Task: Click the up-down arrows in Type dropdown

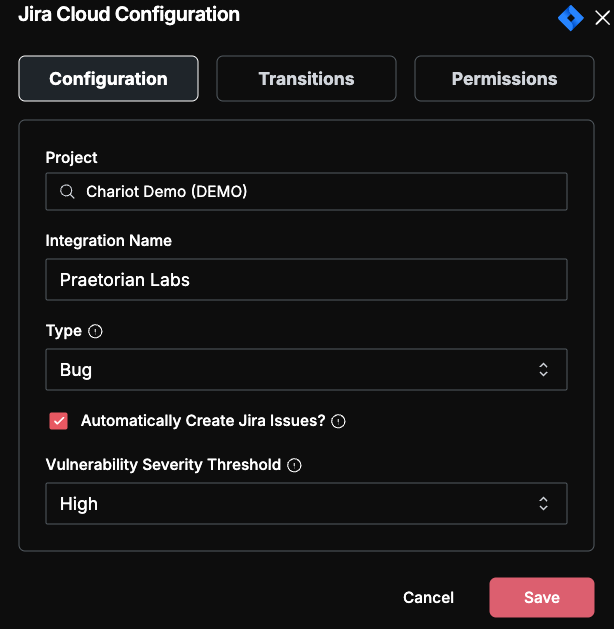Action: tap(543, 369)
